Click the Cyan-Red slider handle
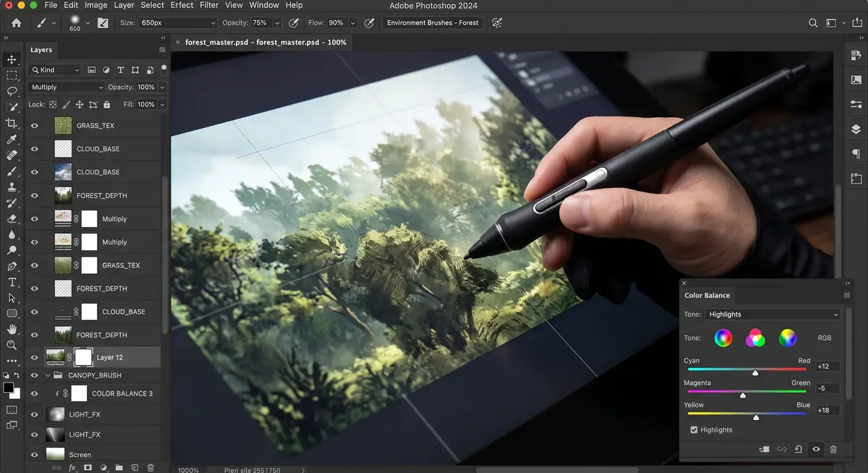This screenshot has width=868, height=473. [x=755, y=373]
